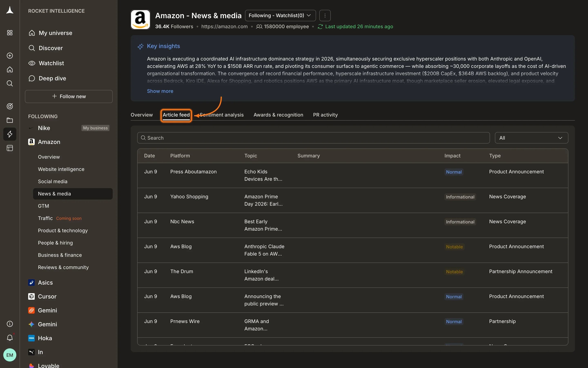Viewport: 588px width, 368px height.
Task: Click Partnership Announcement type cell
Action: click(x=520, y=271)
